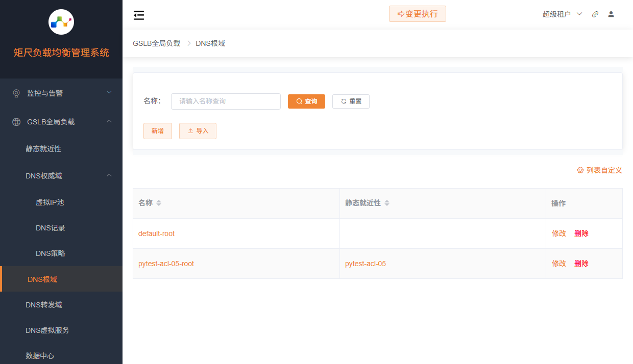Click the link chain icon in header

click(x=595, y=14)
